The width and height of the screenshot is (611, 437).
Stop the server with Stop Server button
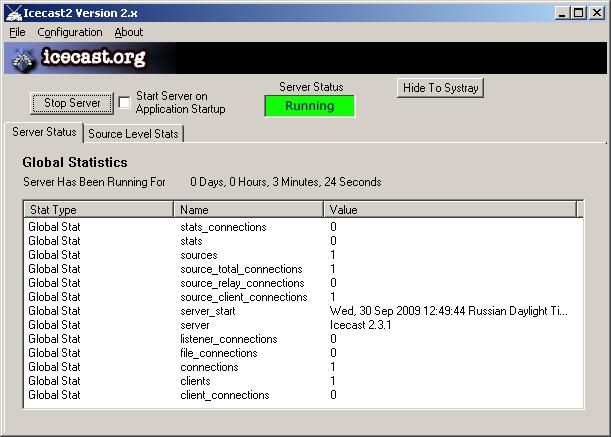(x=72, y=103)
